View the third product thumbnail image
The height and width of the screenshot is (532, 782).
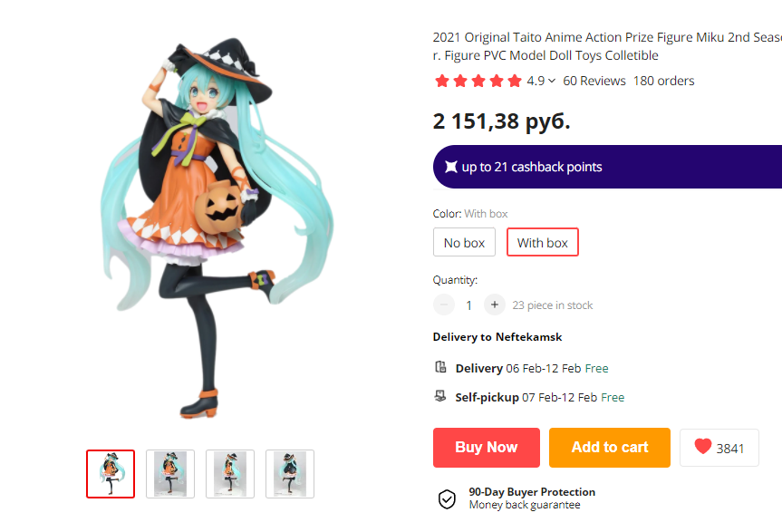pyautogui.click(x=230, y=473)
